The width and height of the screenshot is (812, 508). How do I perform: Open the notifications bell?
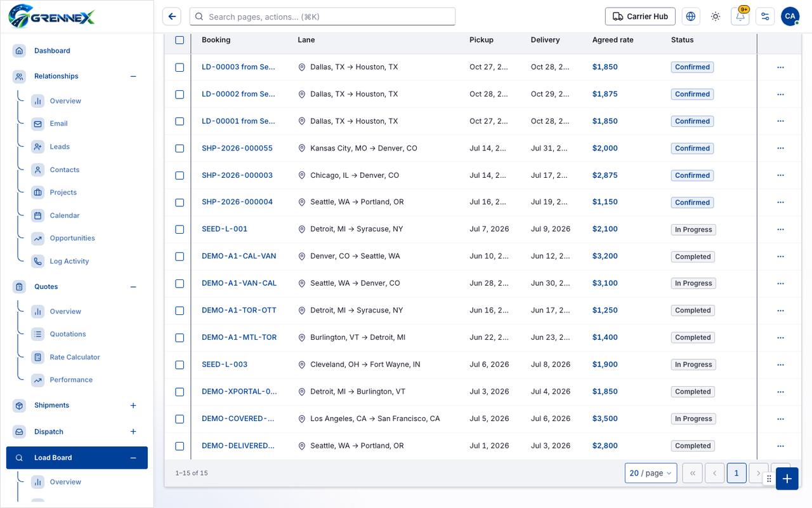point(740,17)
